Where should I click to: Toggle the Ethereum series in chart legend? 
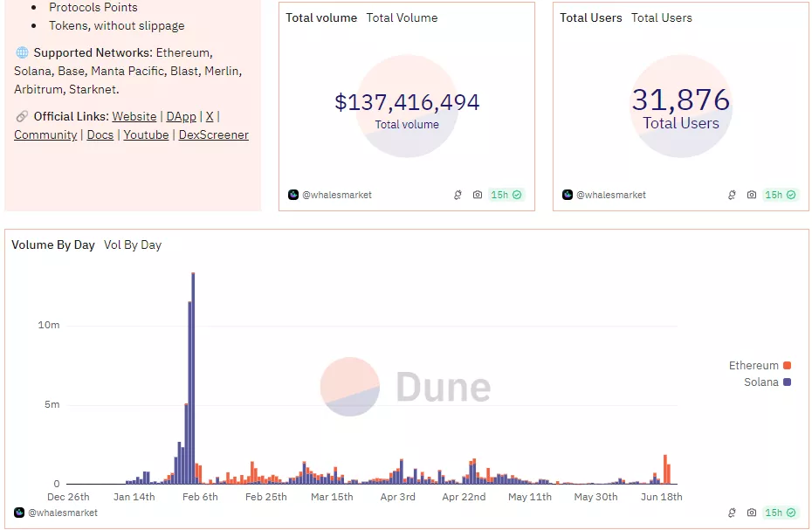[760, 365]
